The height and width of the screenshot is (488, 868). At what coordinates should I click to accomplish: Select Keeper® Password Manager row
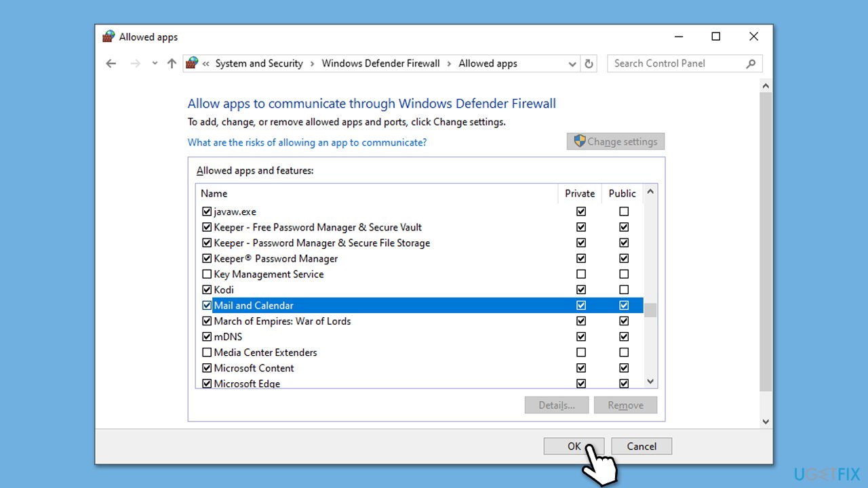coord(420,258)
